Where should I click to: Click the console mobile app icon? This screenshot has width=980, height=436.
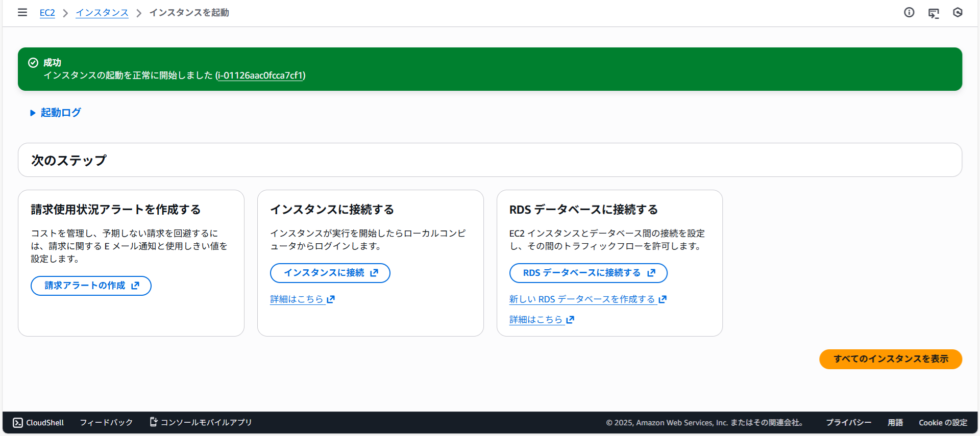153,422
